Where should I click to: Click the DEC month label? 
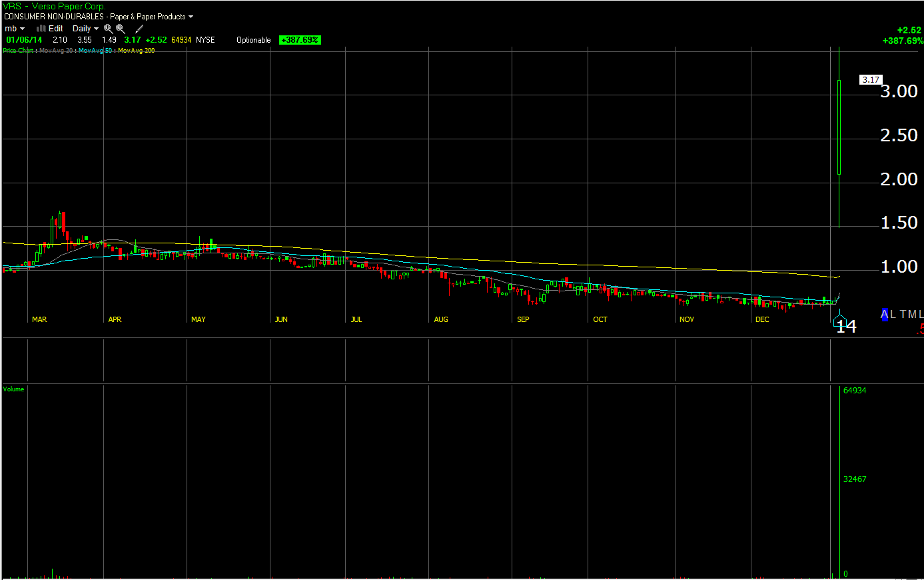pyautogui.click(x=762, y=320)
